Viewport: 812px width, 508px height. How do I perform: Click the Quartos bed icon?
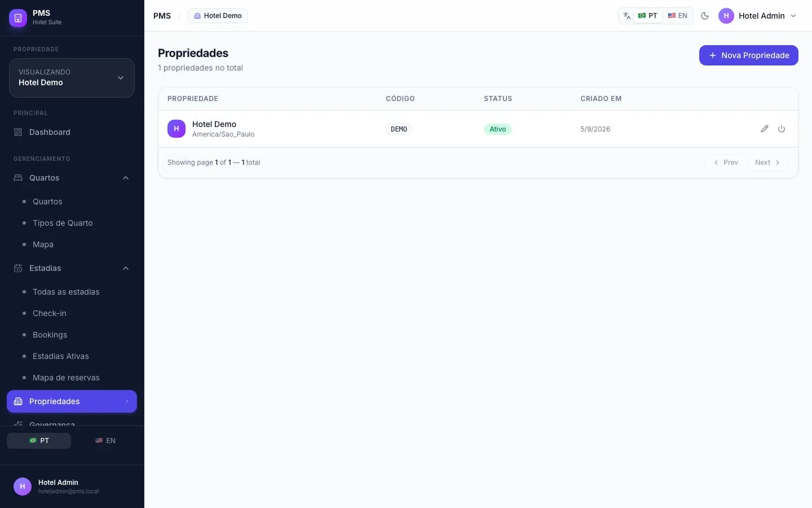pyautogui.click(x=18, y=178)
